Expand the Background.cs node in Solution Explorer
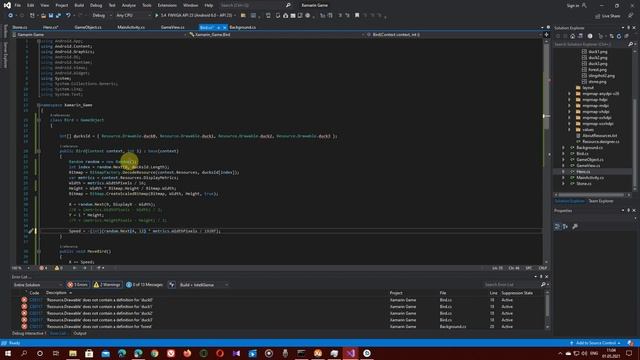 [564, 148]
